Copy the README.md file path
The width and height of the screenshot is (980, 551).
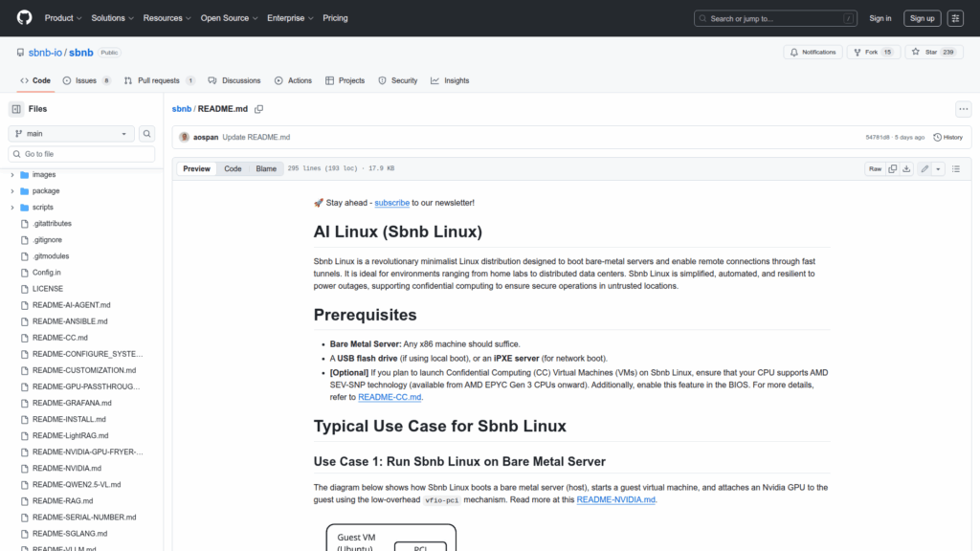[258, 109]
